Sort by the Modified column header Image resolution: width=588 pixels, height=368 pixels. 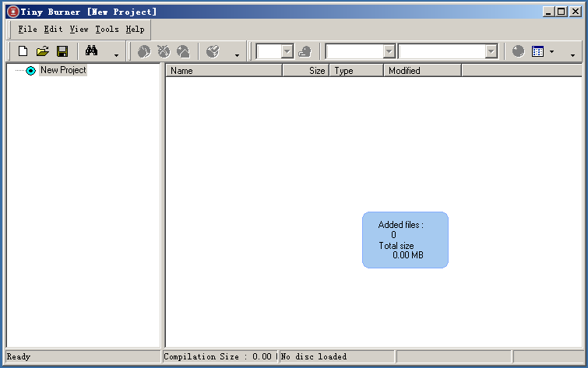[421, 71]
